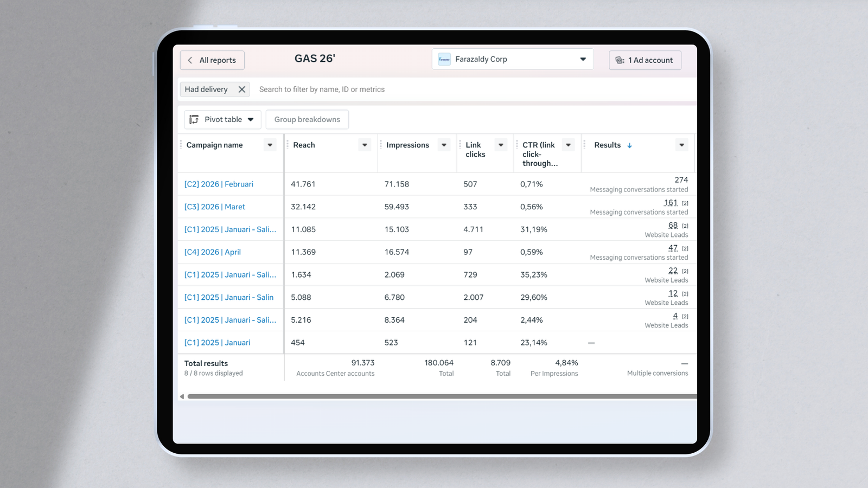Click the pivot table layout icon
Viewport: 868px width, 488px height.
click(194, 119)
